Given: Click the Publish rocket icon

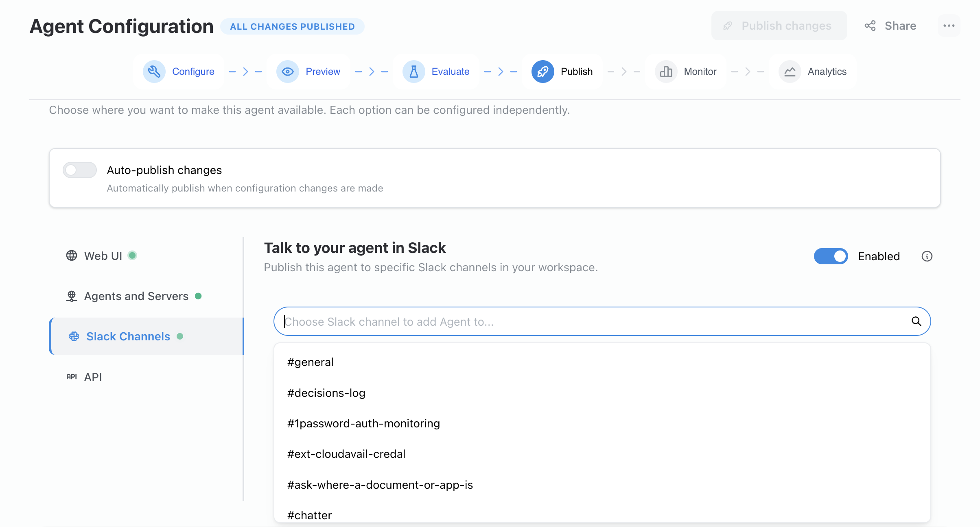Looking at the screenshot, I should (542, 72).
